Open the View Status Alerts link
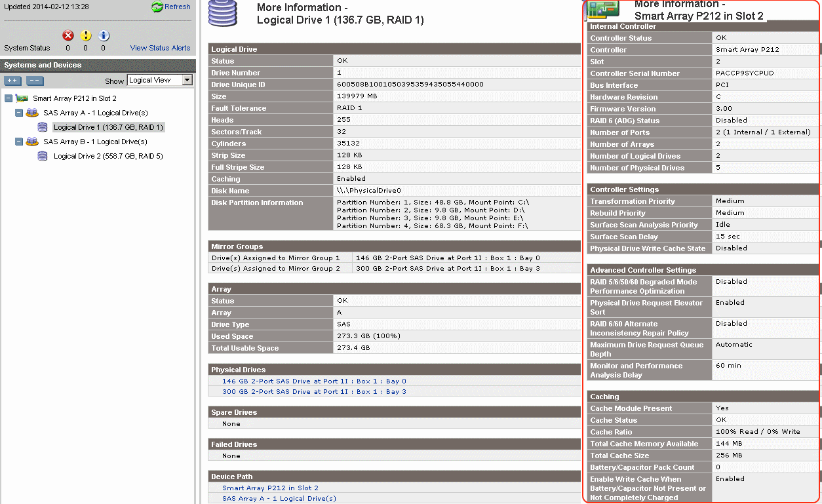The width and height of the screenshot is (822, 504). coord(160,48)
